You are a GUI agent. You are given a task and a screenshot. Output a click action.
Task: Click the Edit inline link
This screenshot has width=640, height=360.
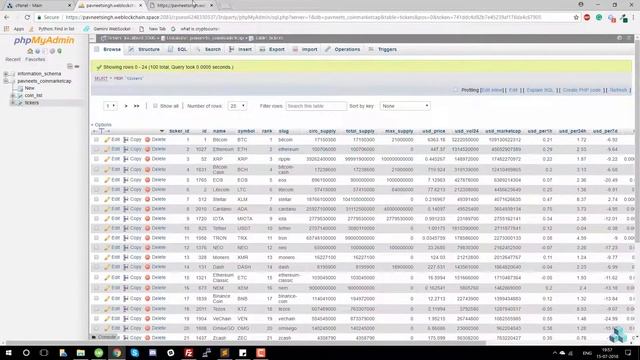point(492,90)
